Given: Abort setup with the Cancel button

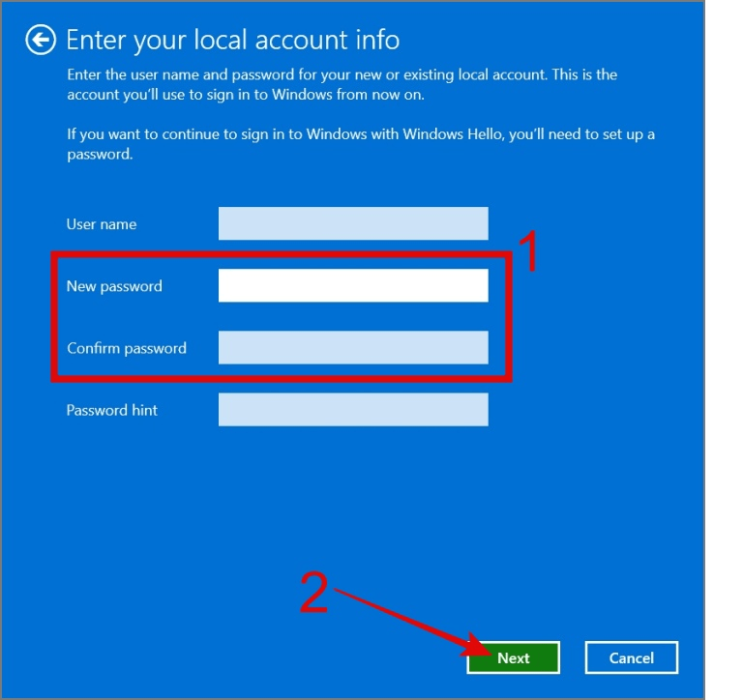Looking at the screenshot, I should click(631, 657).
